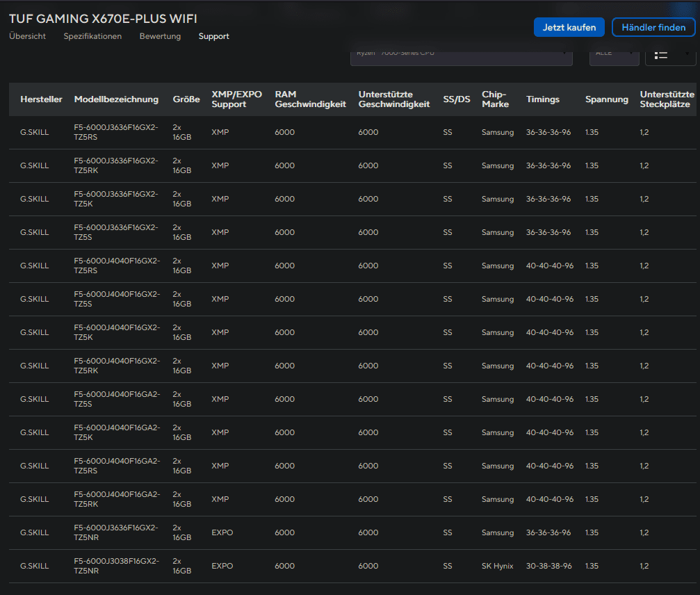The width and height of the screenshot is (700, 595).
Task: Click 40-40-40-96 in the F5-6000J4040F16GX2-TZ5RS row
Action: (x=550, y=266)
